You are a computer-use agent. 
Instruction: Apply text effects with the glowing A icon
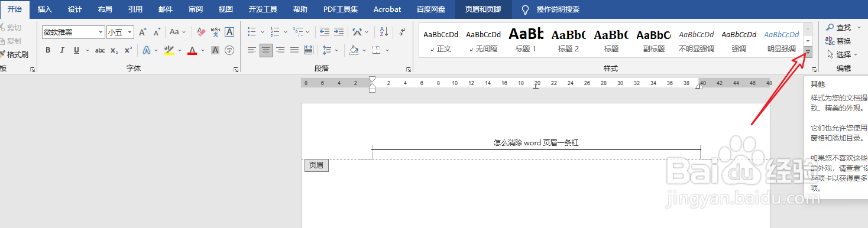click(147, 50)
